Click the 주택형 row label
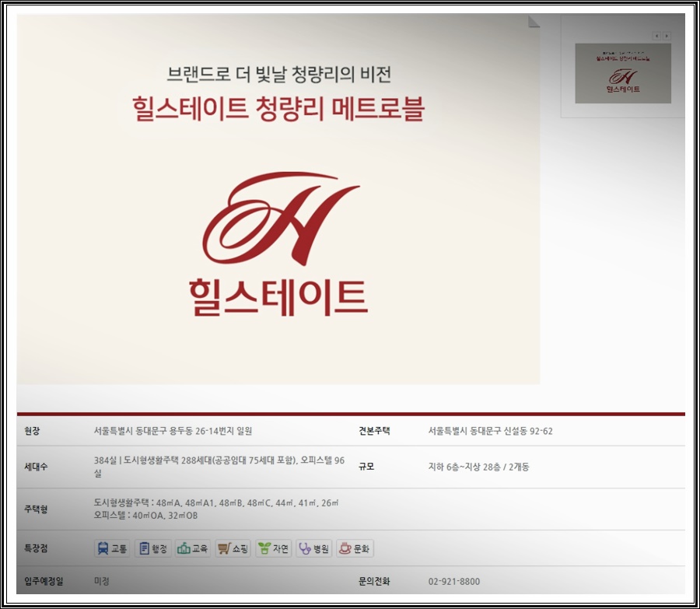This screenshot has height=609, width=700. 36,509
